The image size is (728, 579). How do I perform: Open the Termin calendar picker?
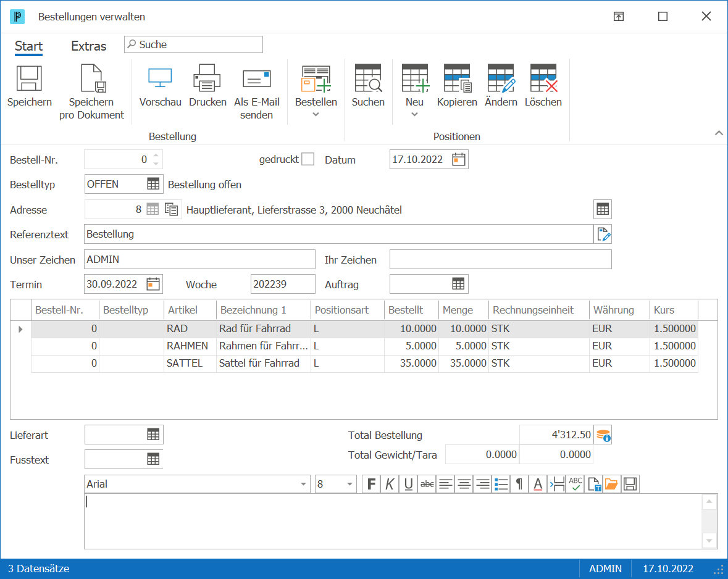click(153, 284)
